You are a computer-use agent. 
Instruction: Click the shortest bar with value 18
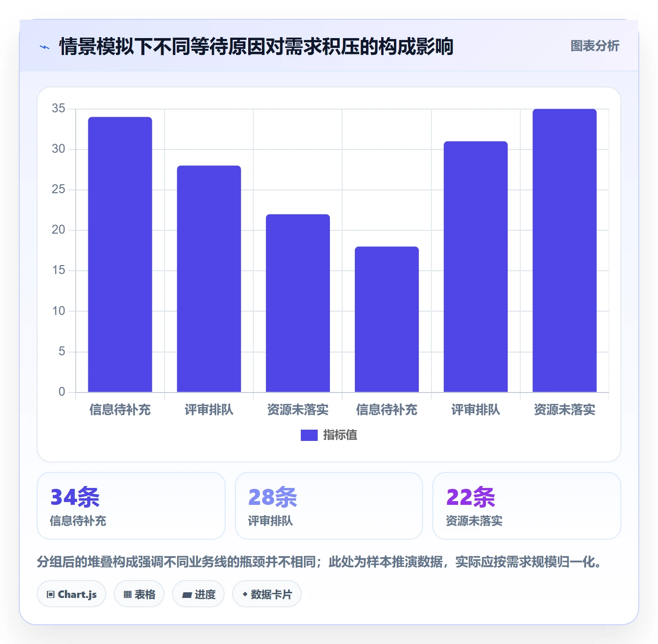tap(387, 319)
